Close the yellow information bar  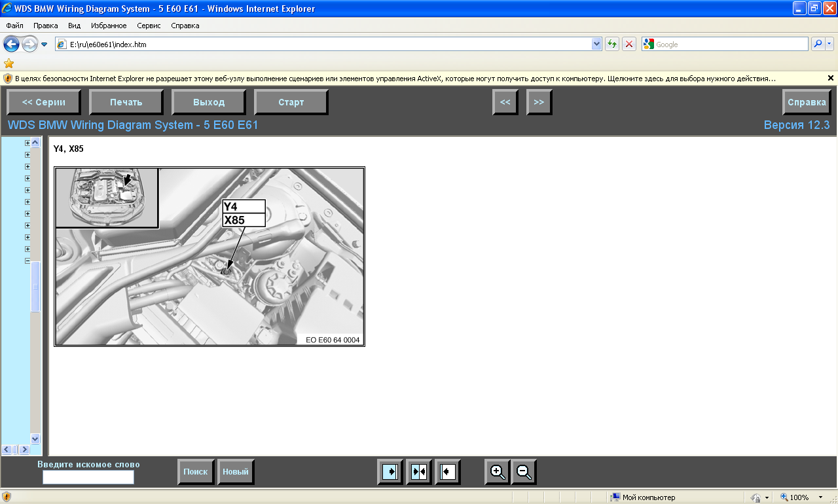(831, 78)
